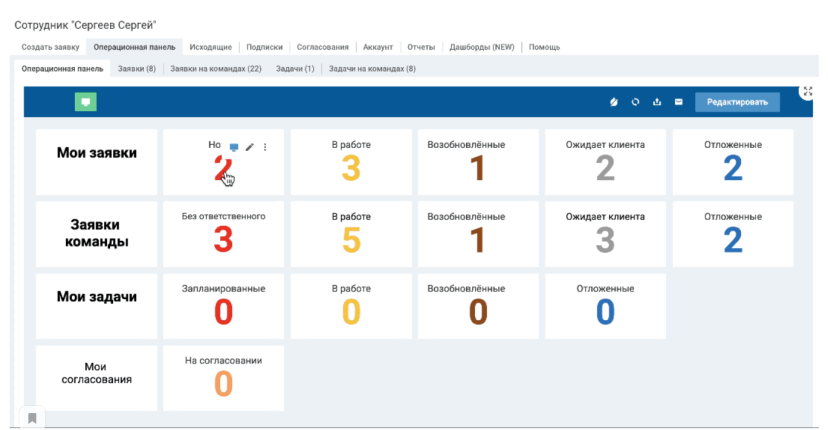This screenshot has height=430, width=828.
Task: Open the Создать заявку menu item
Action: coord(48,47)
